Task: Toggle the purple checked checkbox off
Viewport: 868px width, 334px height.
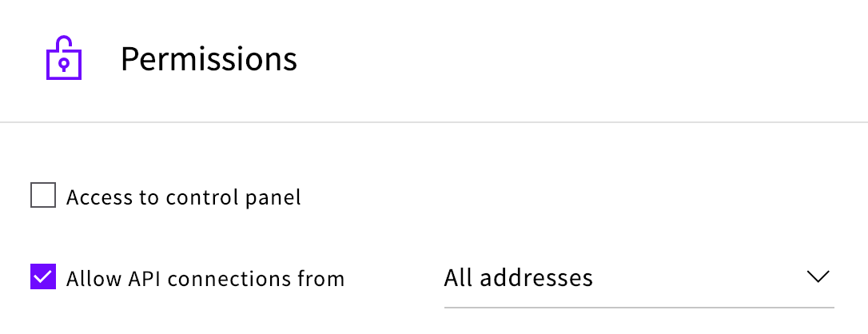Action: coord(43,276)
